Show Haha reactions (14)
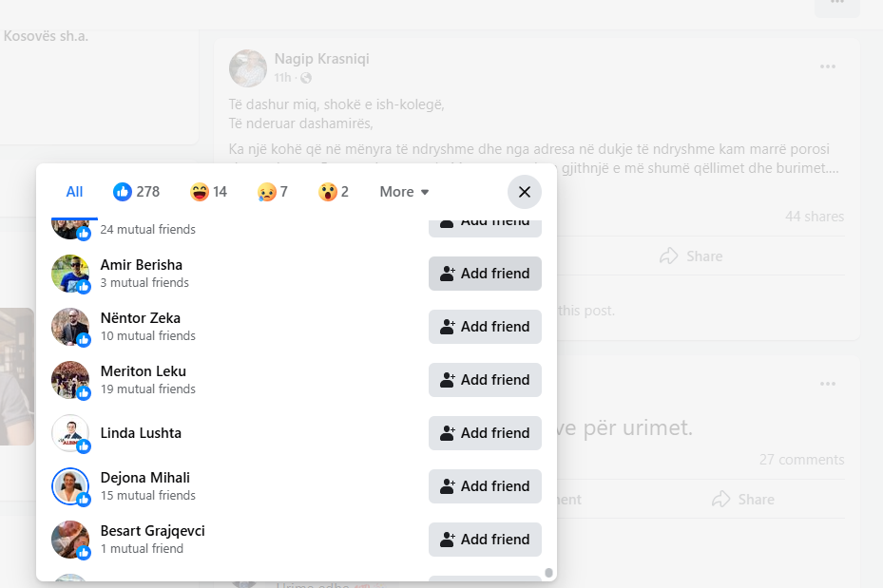Image resolution: width=883 pixels, height=588 pixels. (x=208, y=192)
